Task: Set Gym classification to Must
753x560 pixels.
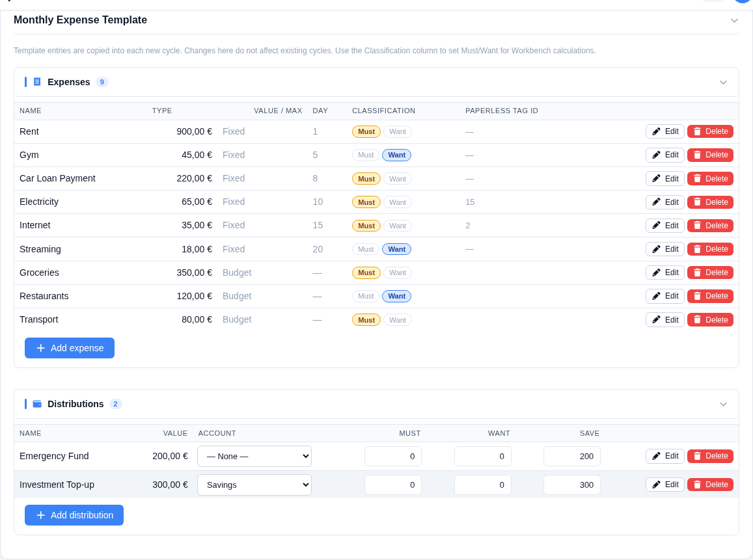Action: pyautogui.click(x=366, y=155)
